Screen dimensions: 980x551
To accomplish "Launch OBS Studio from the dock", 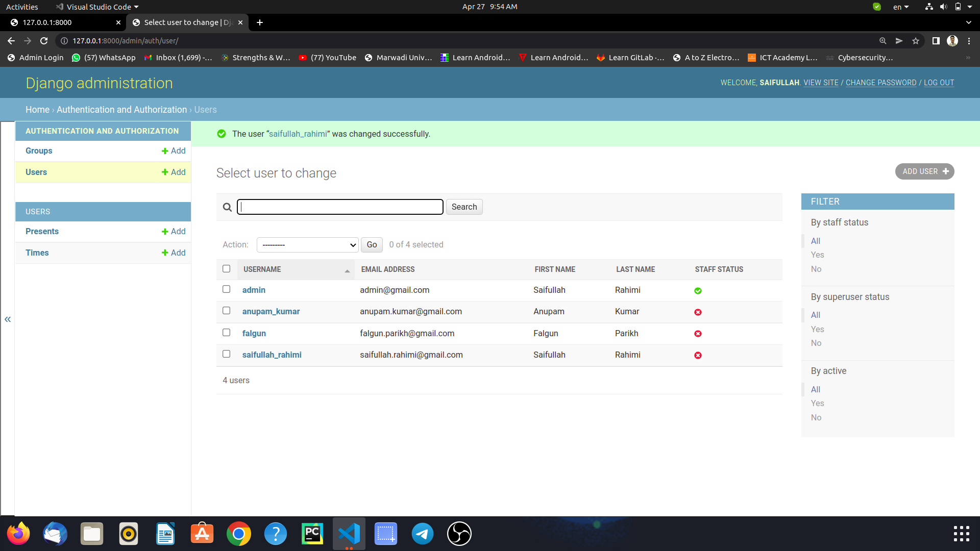I will (x=458, y=534).
